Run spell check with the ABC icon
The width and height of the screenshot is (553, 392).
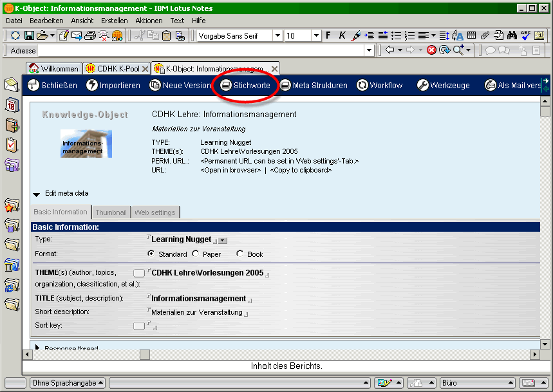[x=525, y=35]
